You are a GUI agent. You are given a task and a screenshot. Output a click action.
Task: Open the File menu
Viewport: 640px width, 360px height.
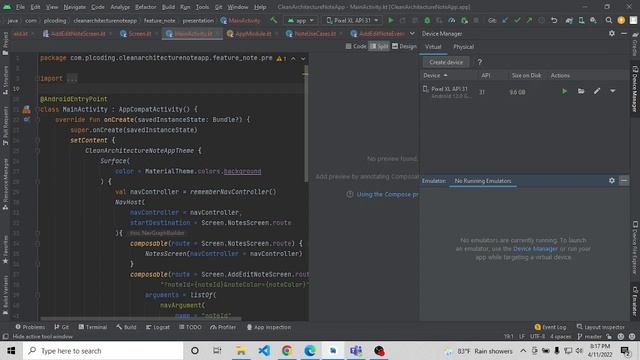pos(20,7)
